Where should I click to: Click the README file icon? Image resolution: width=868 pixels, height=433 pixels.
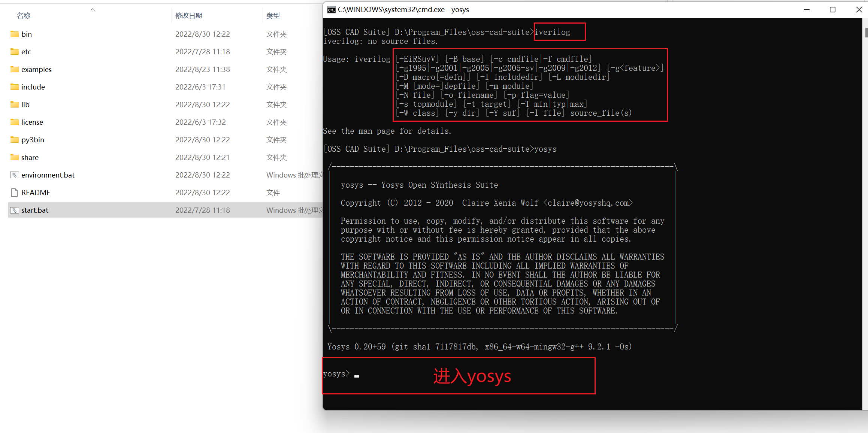(15, 193)
